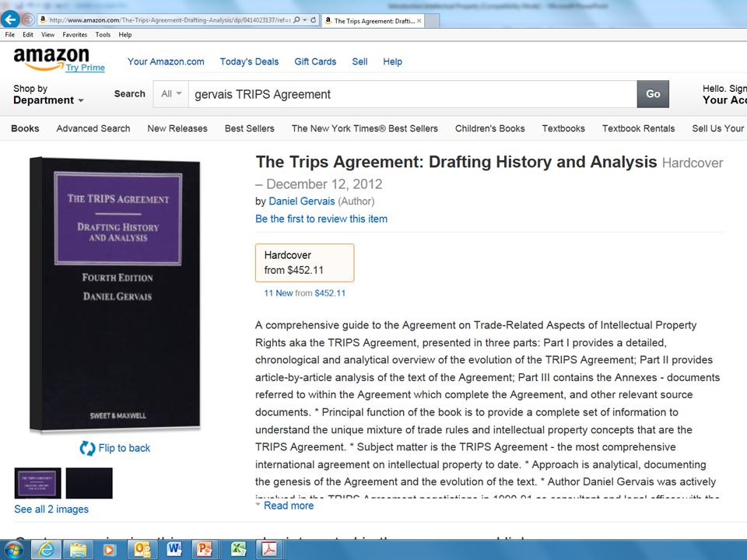The height and width of the screenshot is (560, 747).
Task: Open the View menu
Action: (x=47, y=35)
